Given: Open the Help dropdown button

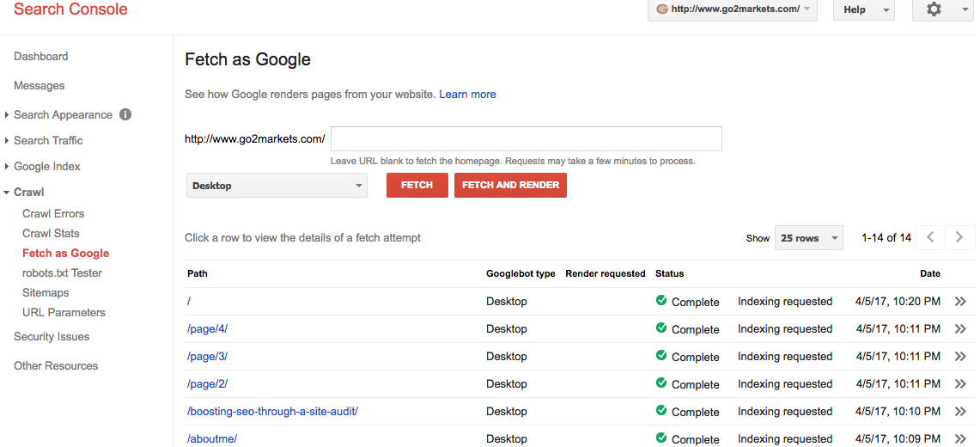Looking at the screenshot, I should pos(864,9).
